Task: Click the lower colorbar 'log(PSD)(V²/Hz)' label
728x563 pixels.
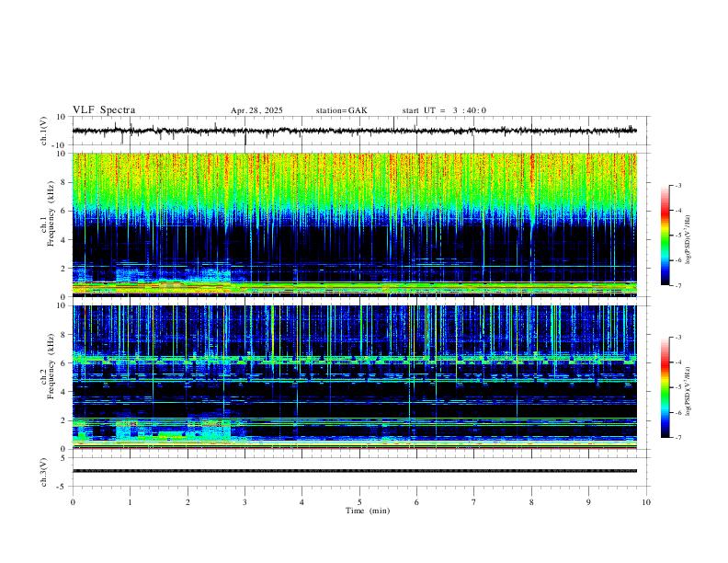Action: tap(688, 391)
